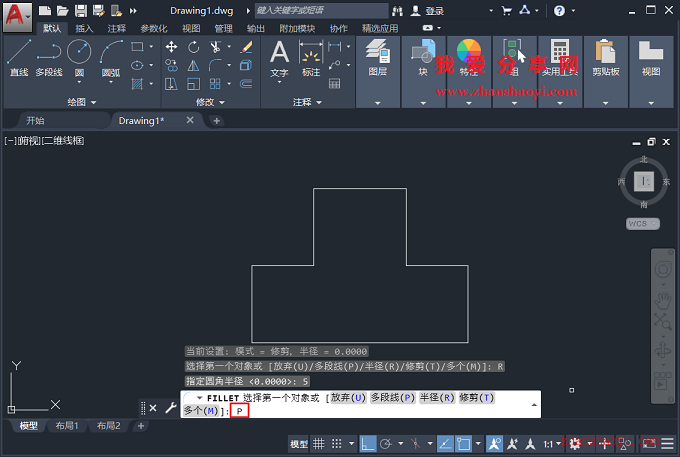This screenshot has height=457, width=680.
Task: Open the Text (文字) tool
Action: (279, 59)
